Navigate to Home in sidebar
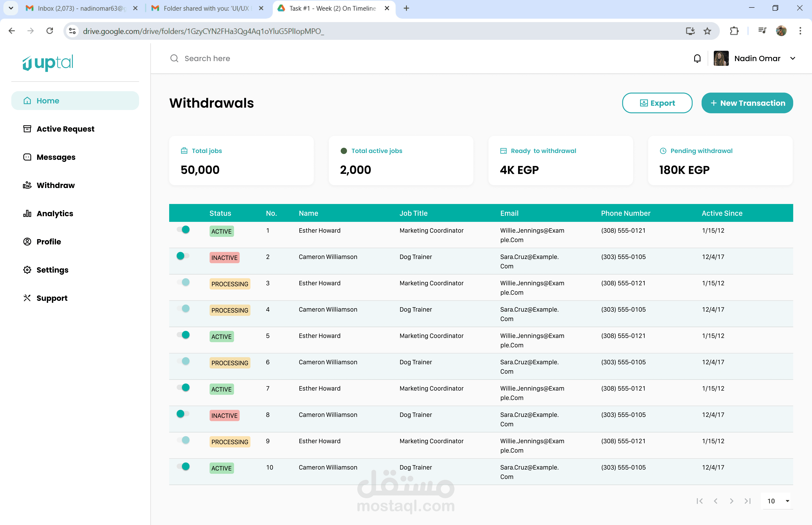 [x=75, y=101]
